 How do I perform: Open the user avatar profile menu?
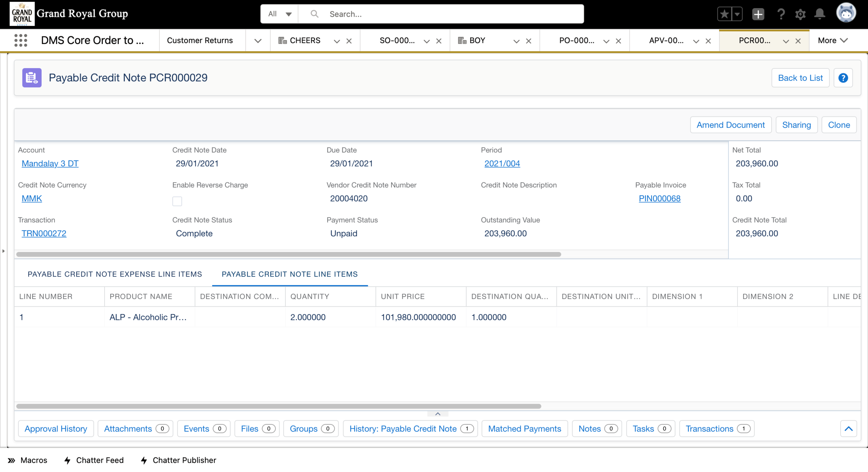coord(846,13)
